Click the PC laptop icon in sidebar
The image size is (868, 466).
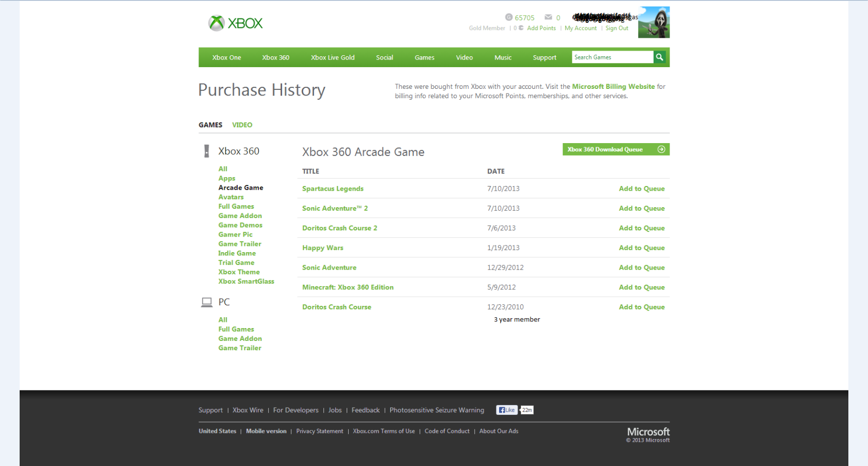(207, 302)
